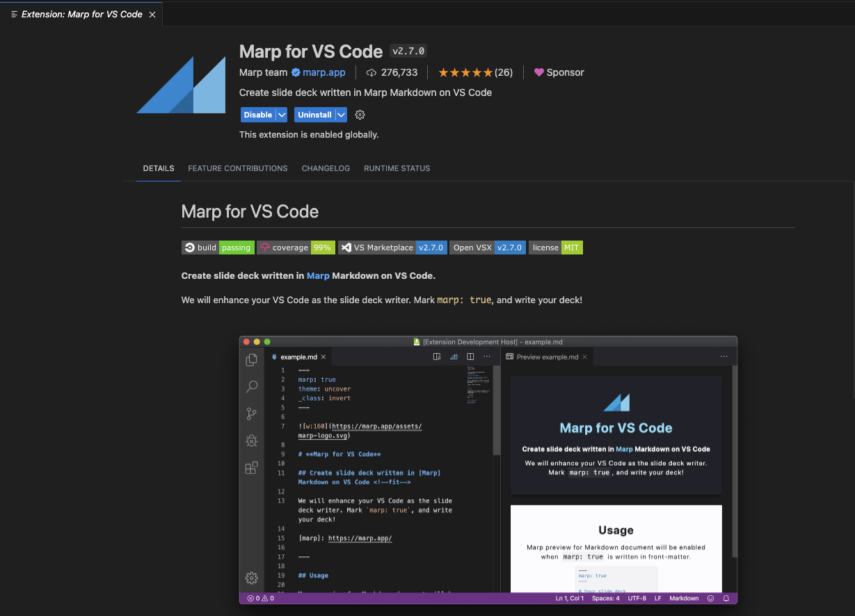Open the extension settings gear menu
Viewport: 855px width, 616px height.
pyautogui.click(x=360, y=115)
